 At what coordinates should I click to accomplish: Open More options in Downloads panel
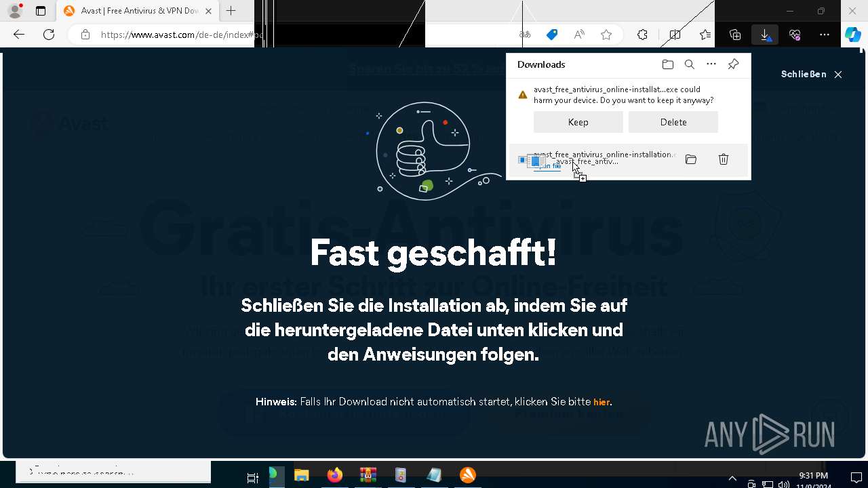point(711,64)
